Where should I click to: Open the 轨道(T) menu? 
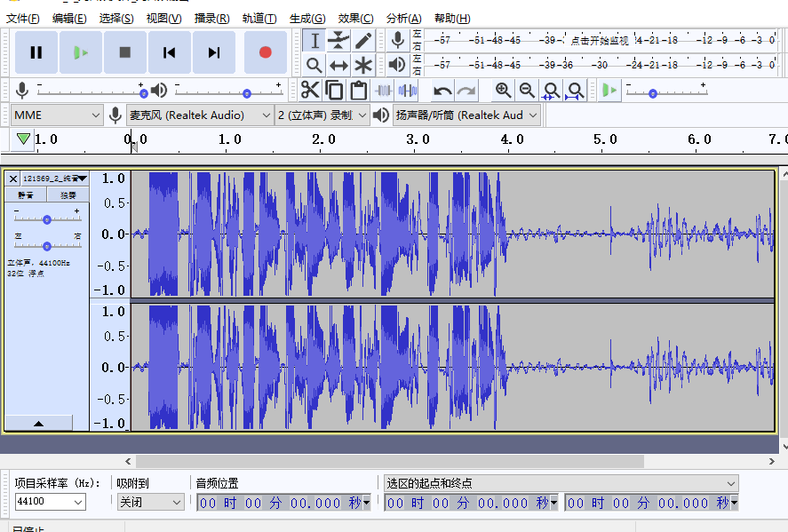259,19
